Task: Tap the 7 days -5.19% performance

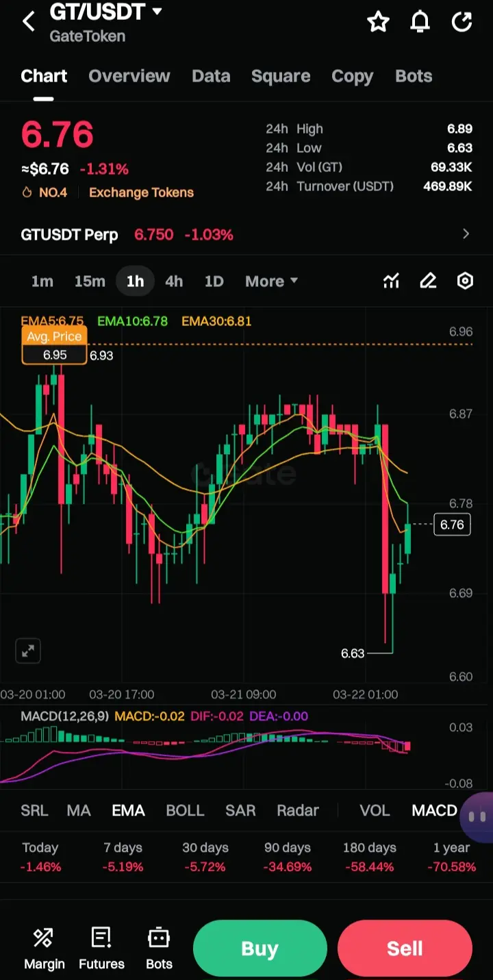Action: point(123,857)
